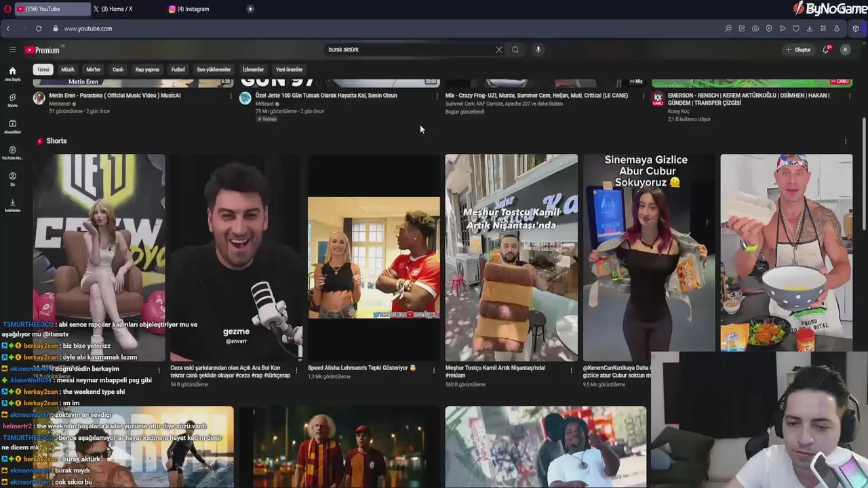Open options menu for Metin Eren video
The height and width of the screenshot is (488, 868).
(231, 96)
